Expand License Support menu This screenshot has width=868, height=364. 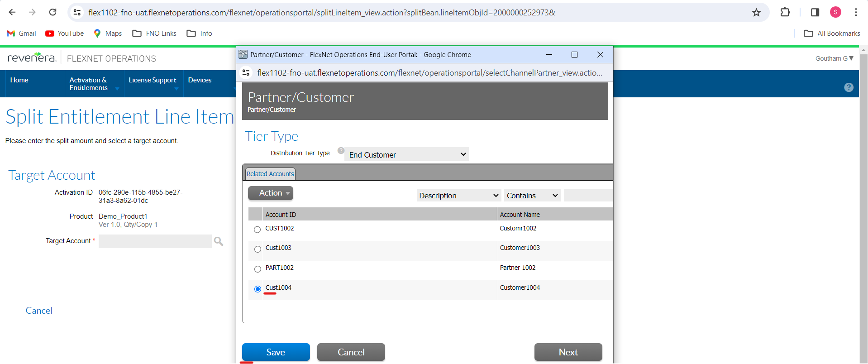coord(153,84)
